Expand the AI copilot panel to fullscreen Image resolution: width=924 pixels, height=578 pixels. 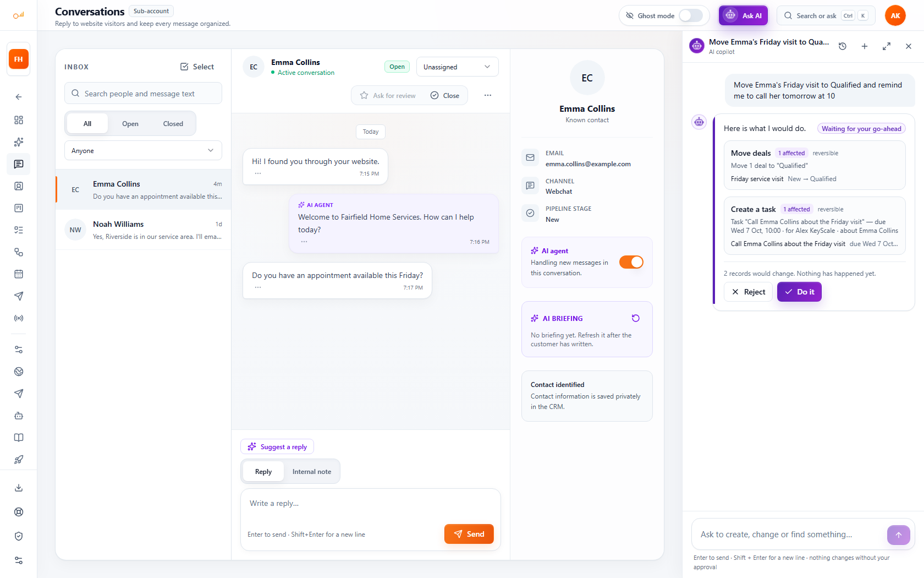pos(887,46)
